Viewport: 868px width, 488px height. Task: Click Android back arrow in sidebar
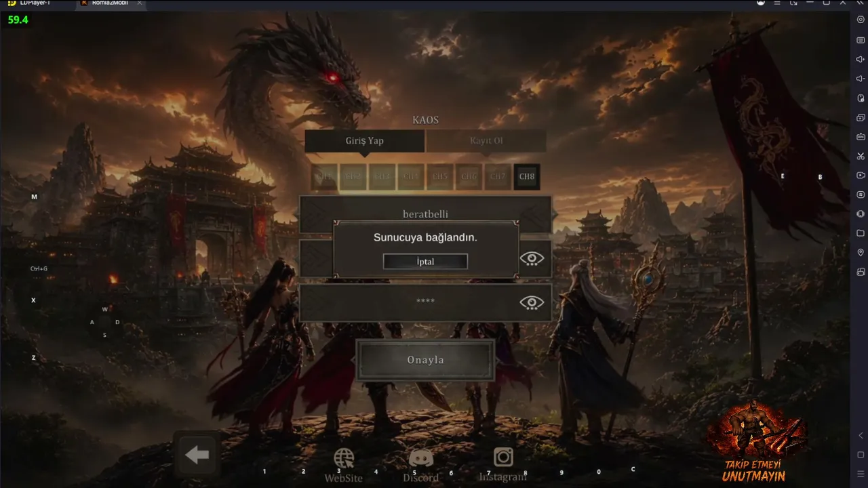[861, 435]
